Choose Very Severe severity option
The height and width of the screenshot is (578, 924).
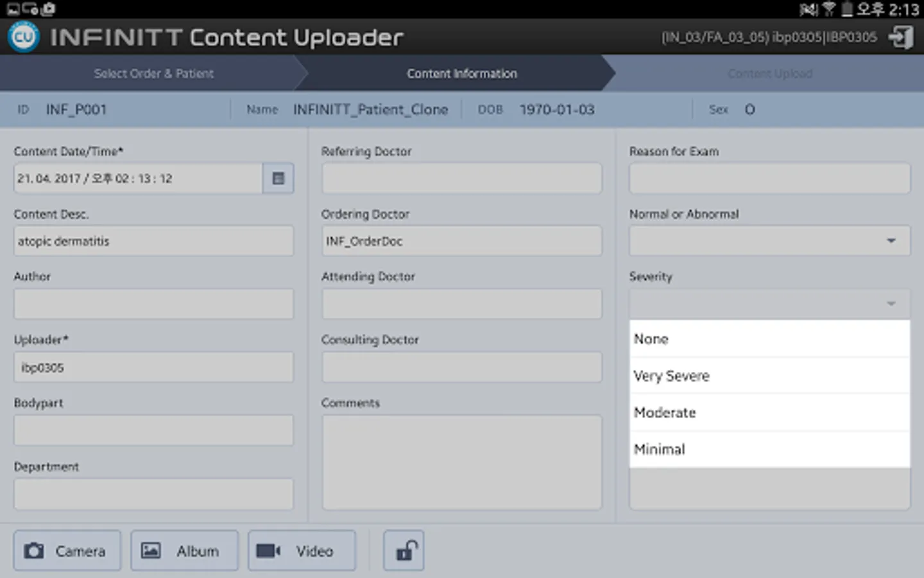click(769, 376)
